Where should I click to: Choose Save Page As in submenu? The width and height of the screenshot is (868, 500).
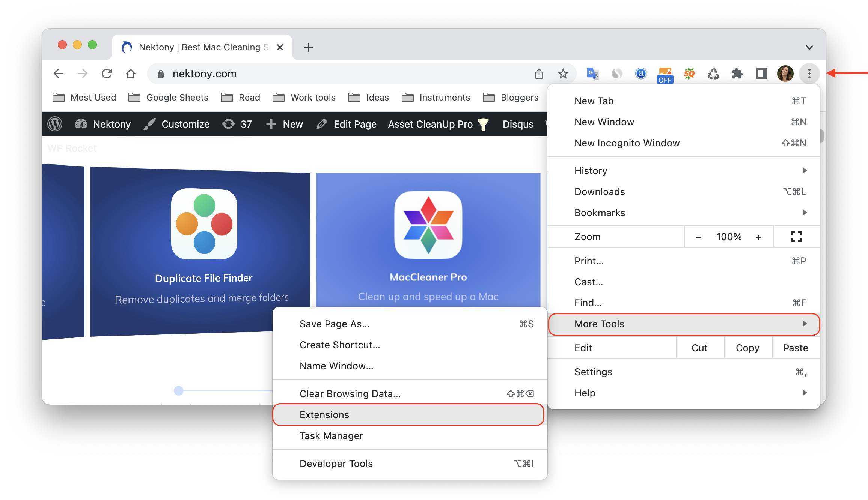coord(410,324)
